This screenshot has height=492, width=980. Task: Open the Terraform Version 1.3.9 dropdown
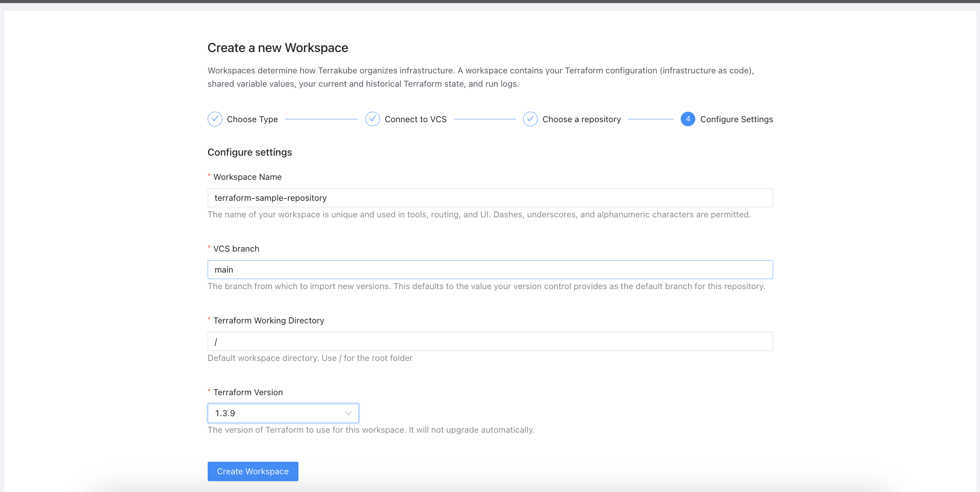[x=278, y=413]
